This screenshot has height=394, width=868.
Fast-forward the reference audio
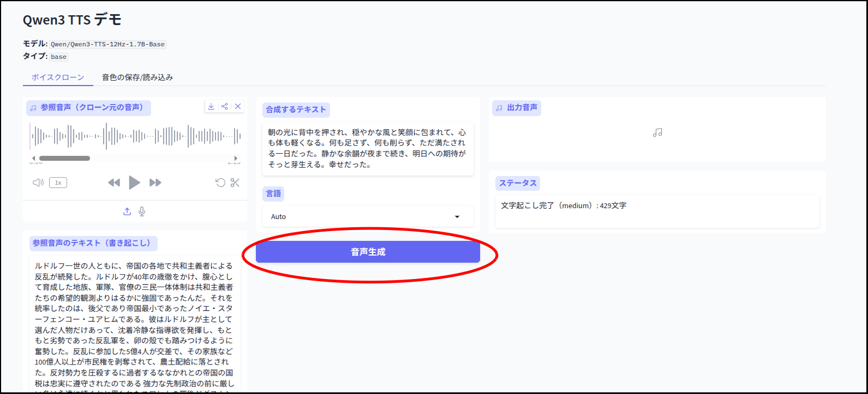(x=155, y=183)
